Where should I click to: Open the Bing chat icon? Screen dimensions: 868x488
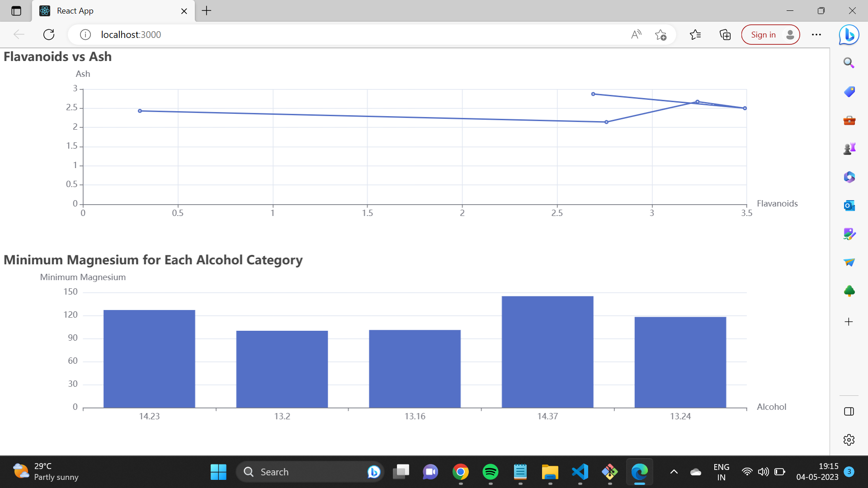tap(849, 34)
